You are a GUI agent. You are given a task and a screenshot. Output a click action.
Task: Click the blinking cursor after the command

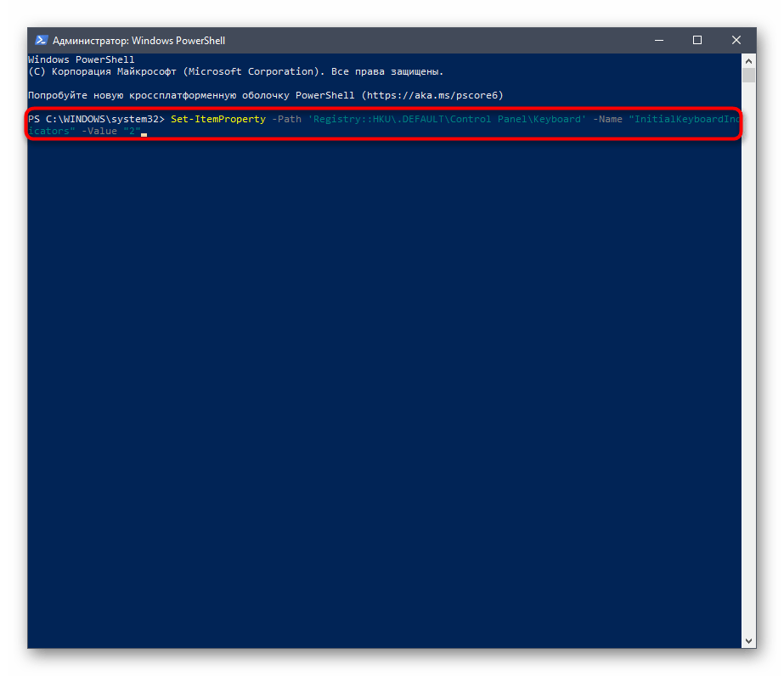(144, 133)
